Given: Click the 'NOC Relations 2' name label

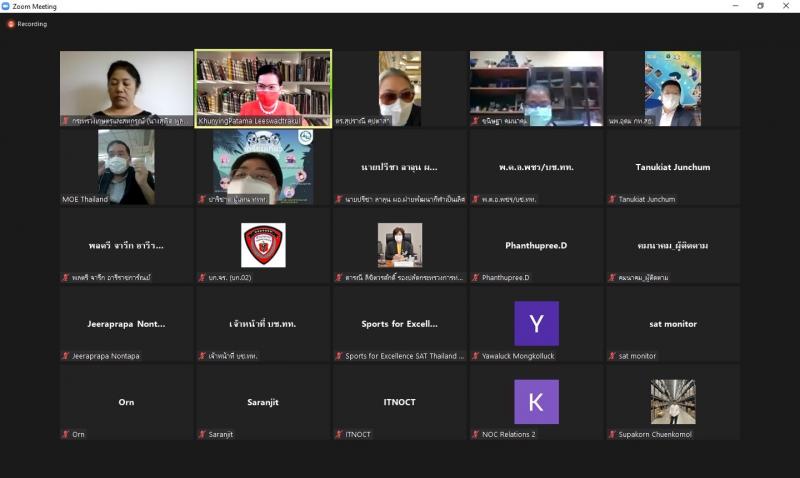Looking at the screenshot, I should pos(509,434).
